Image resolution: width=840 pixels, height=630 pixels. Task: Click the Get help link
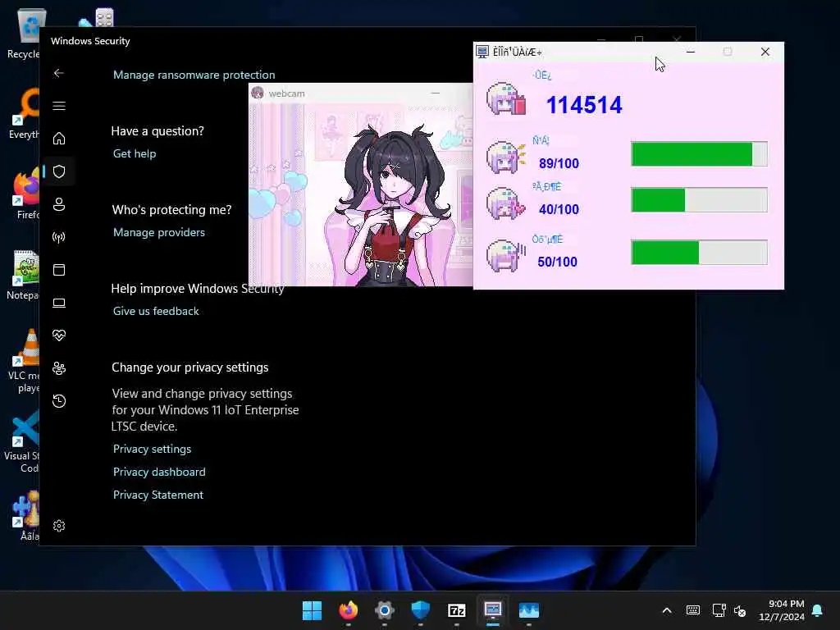pyautogui.click(x=135, y=153)
